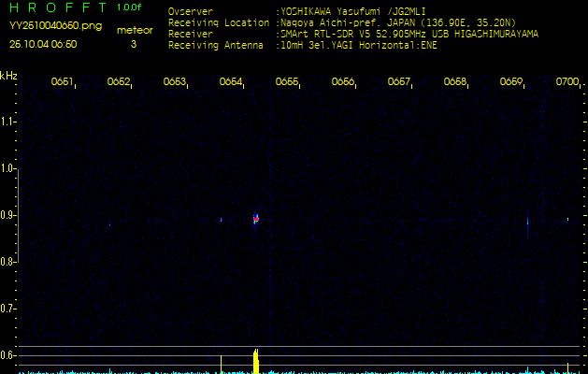Image resolution: width=588 pixels, height=374 pixels.
Task: Click the kHz axis unit label
Action: tap(8, 76)
